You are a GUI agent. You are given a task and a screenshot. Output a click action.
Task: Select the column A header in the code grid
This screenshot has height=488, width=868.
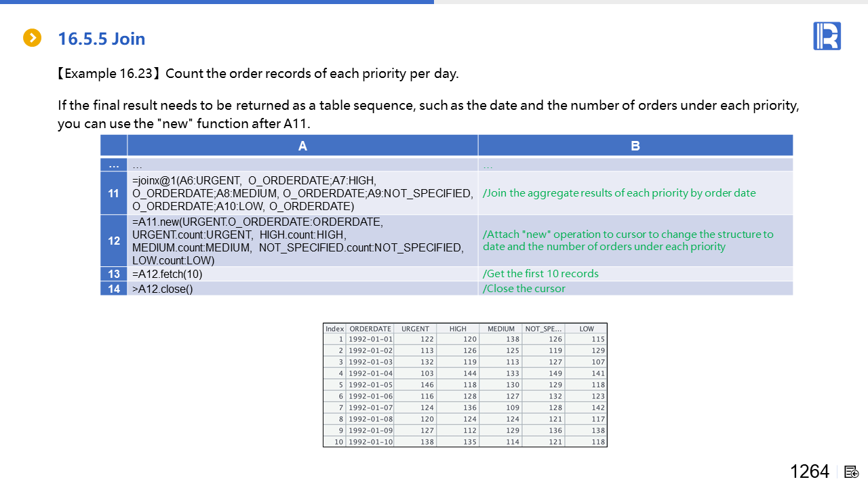tap(302, 146)
